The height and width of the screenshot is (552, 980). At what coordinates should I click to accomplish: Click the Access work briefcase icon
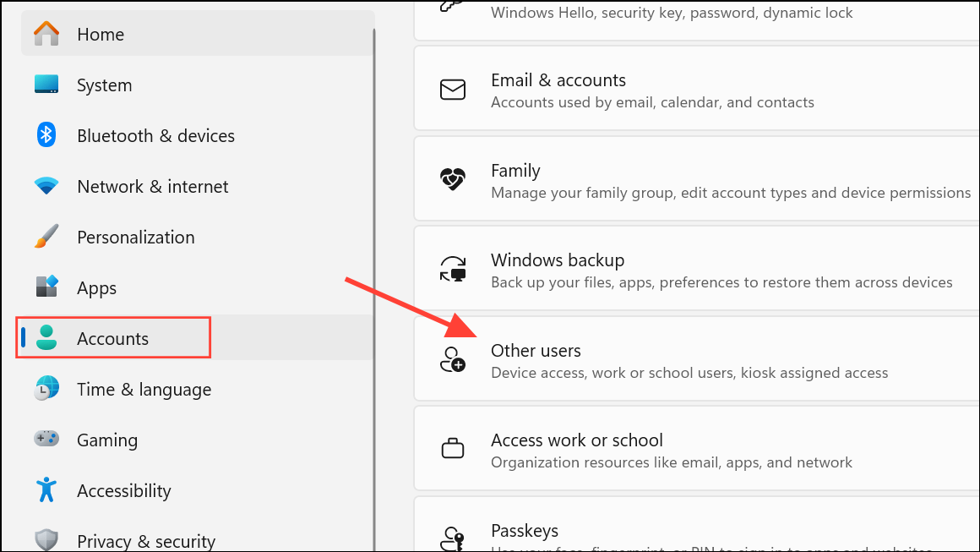coord(453,449)
